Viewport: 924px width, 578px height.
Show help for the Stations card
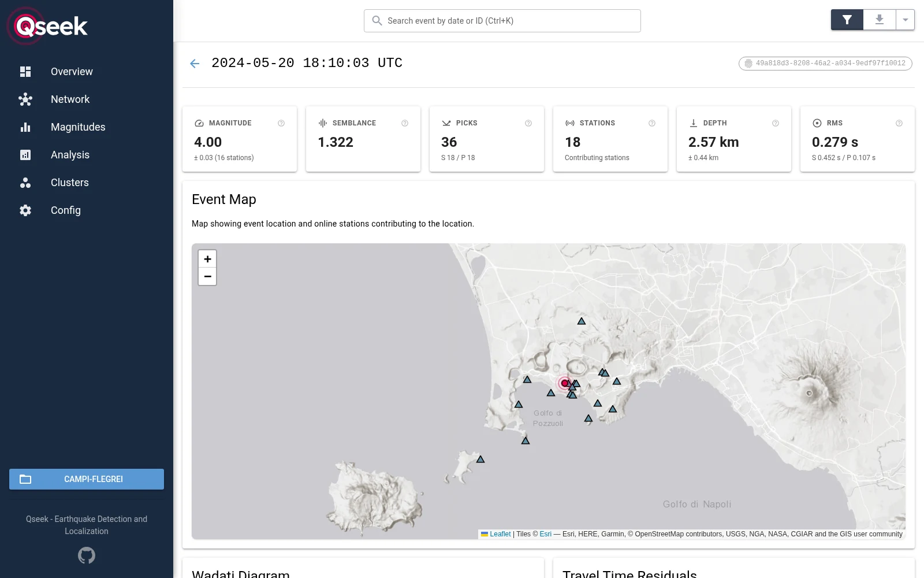coord(652,123)
